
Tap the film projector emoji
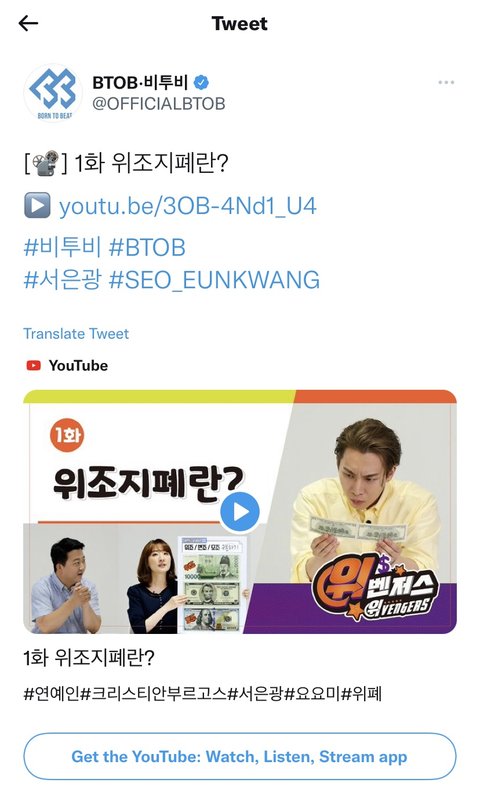click(x=45, y=163)
